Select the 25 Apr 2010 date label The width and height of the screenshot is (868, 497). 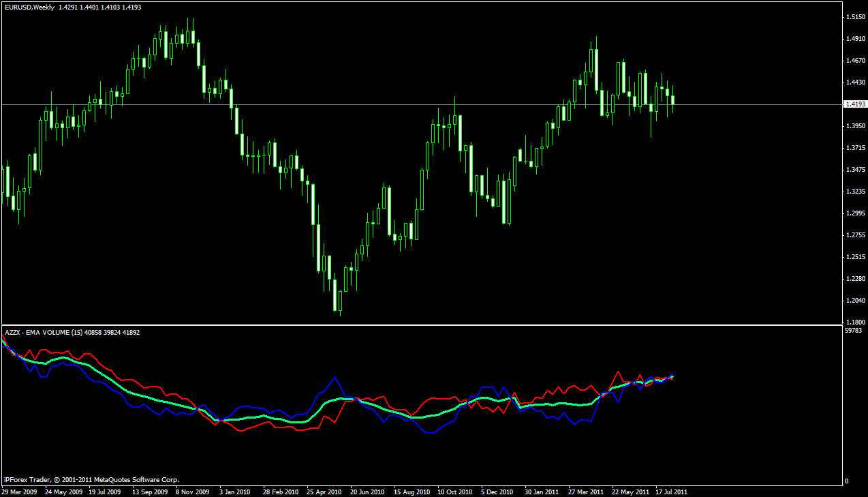tap(324, 492)
